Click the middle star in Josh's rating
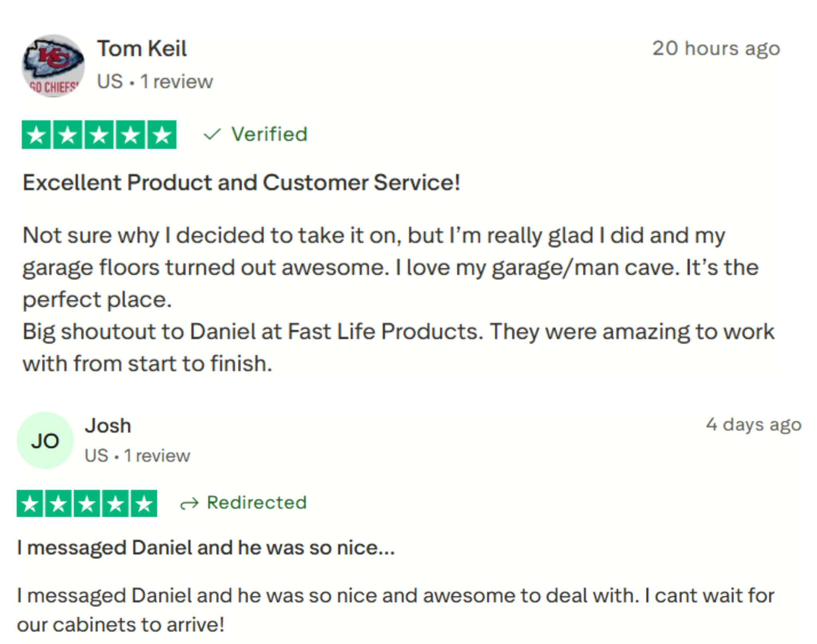The height and width of the screenshot is (644, 817). click(87, 504)
